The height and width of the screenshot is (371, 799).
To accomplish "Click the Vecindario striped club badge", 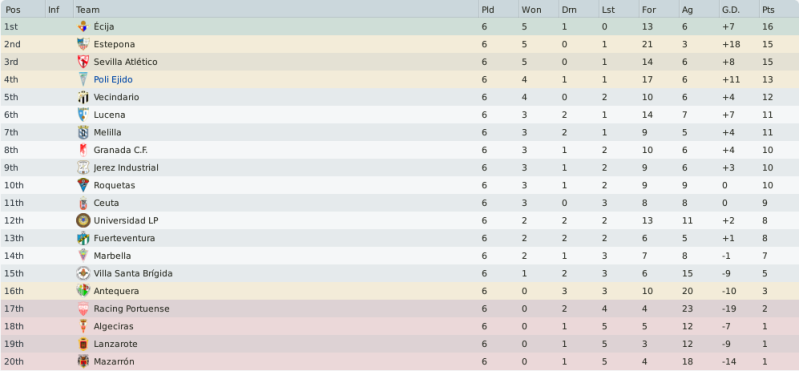I will pos(83,97).
